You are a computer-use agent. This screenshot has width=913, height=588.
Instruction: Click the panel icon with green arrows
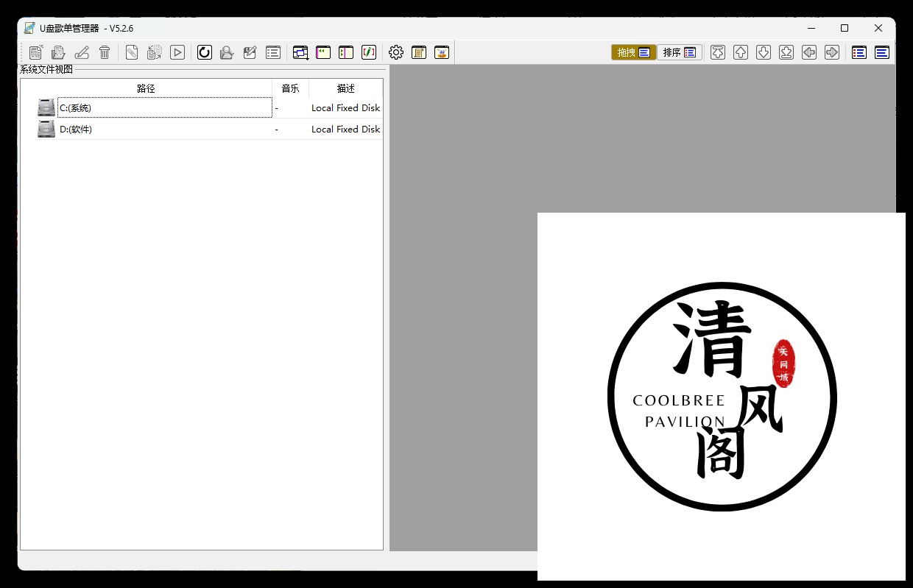pyautogui.click(x=323, y=52)
